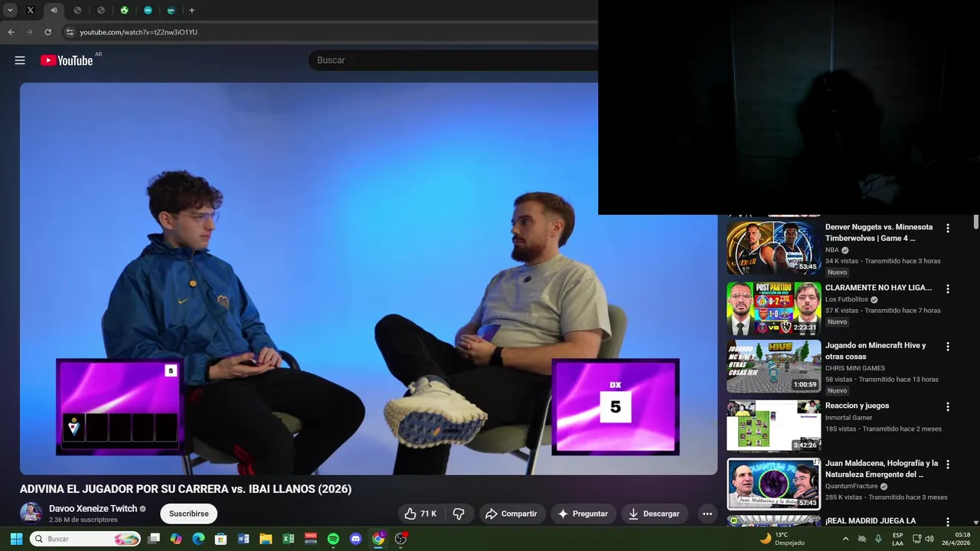
Task: Reload the current page
Action: 47,32
